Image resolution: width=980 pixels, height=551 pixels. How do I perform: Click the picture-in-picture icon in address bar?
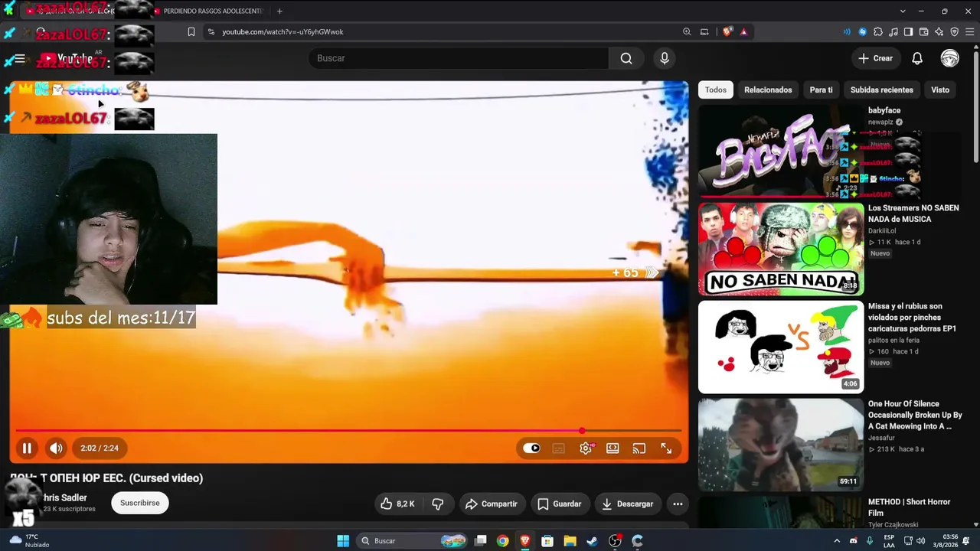tap(704, 32)
